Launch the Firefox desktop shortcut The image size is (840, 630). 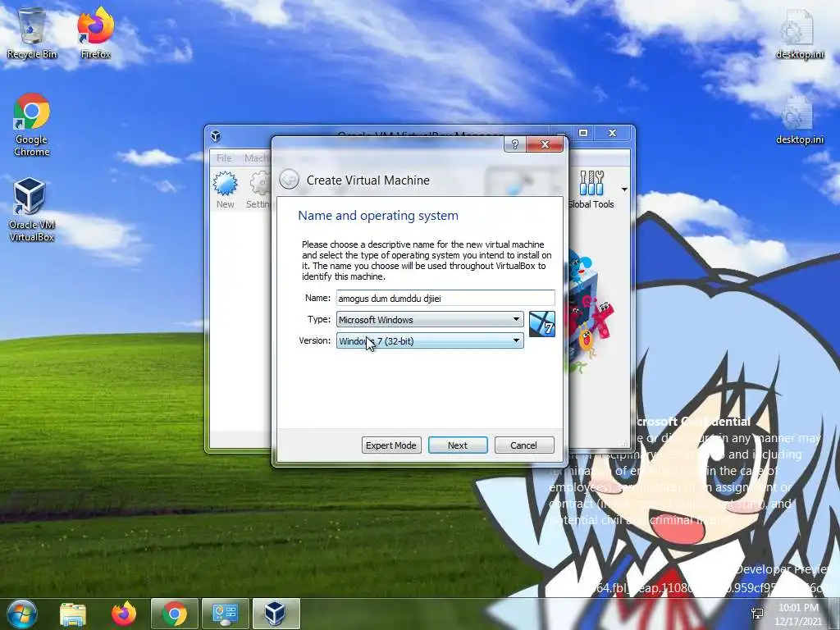click(95, 33)
